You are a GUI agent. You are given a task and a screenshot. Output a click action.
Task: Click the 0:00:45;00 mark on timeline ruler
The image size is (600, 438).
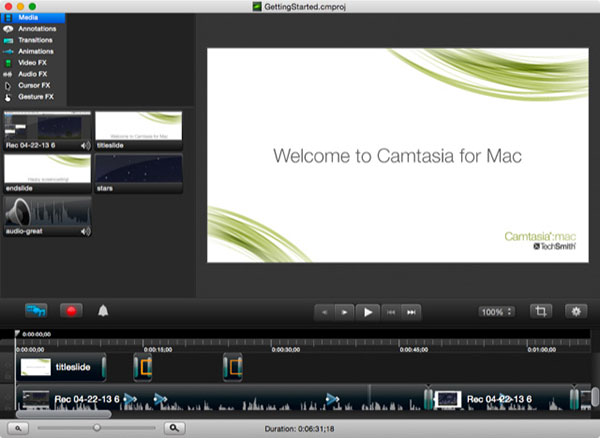click(414, 349)
